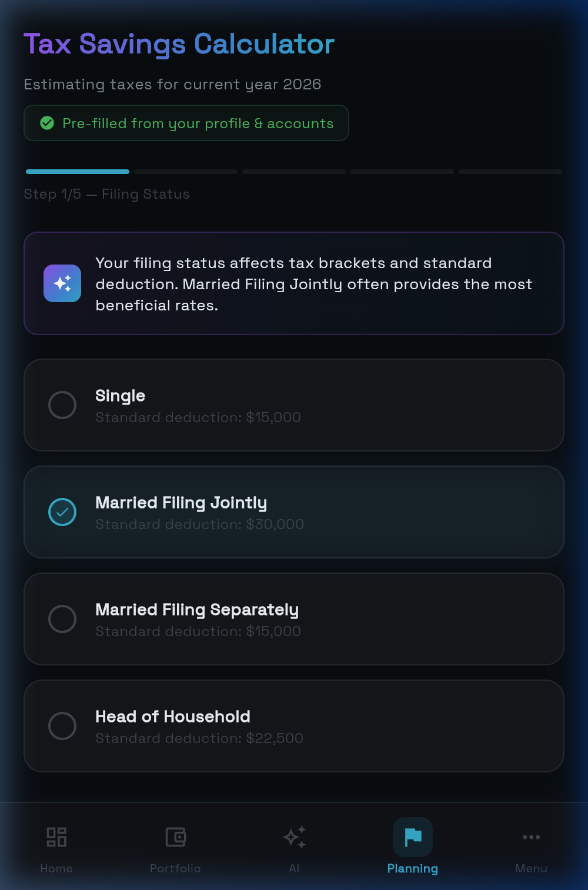This screenshot has height=890, width=588.
Task: Click the teal checkmark on Married Filing Jointly
Action: tap(62, 512)
